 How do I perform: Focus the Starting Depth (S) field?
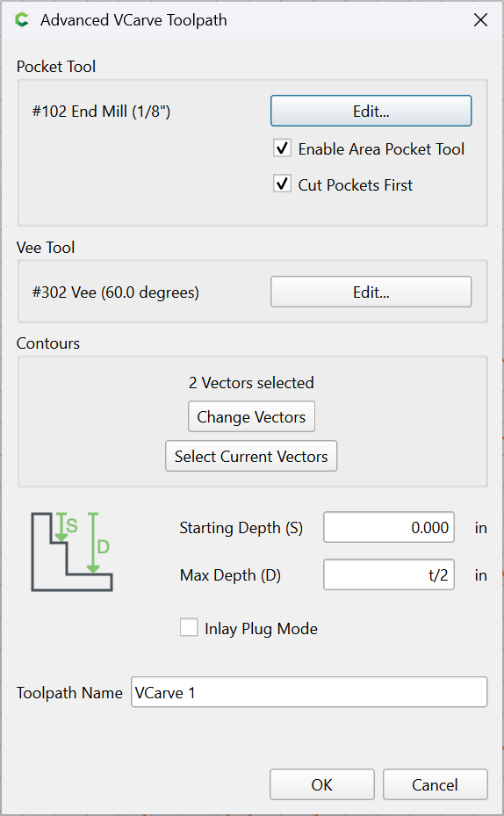tap(388, 527)
